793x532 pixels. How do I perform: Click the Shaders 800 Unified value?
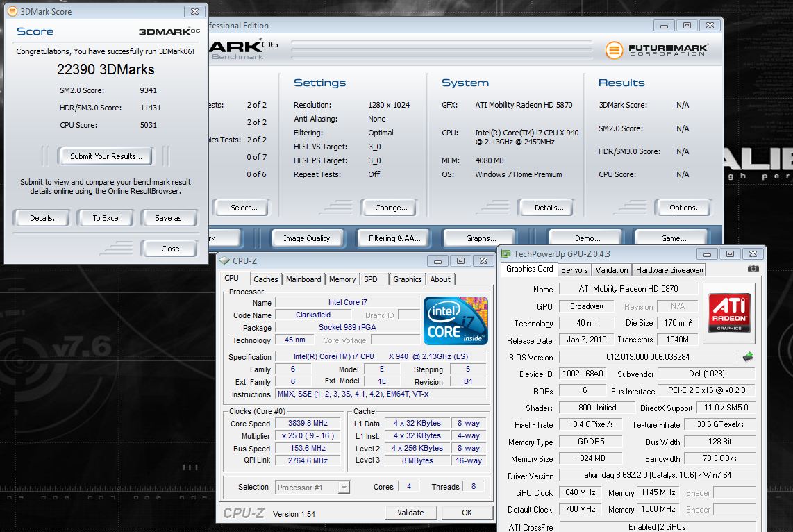click(x=597, y=408)
